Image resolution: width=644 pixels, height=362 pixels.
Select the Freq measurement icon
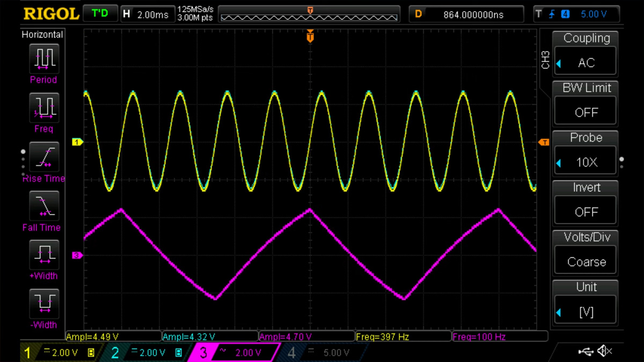click(x=43, y=107)
